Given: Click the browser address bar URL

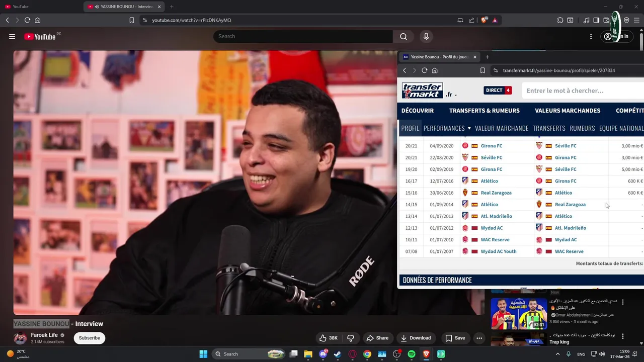Looking at the screenshot, I should (x=192, y=20).
